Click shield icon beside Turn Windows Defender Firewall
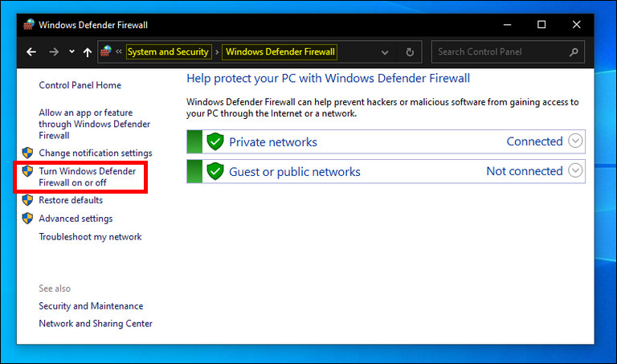This screenshot has height=364, width=617. coord(27,171)
